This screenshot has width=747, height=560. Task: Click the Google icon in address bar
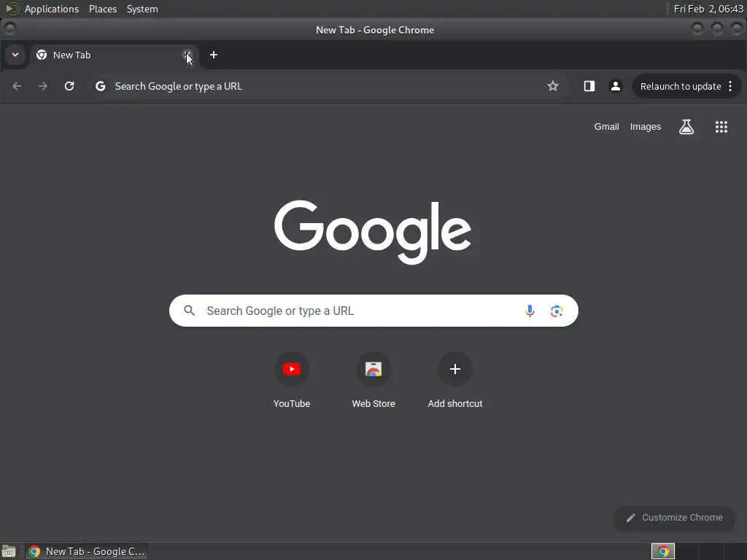(101, 86)
